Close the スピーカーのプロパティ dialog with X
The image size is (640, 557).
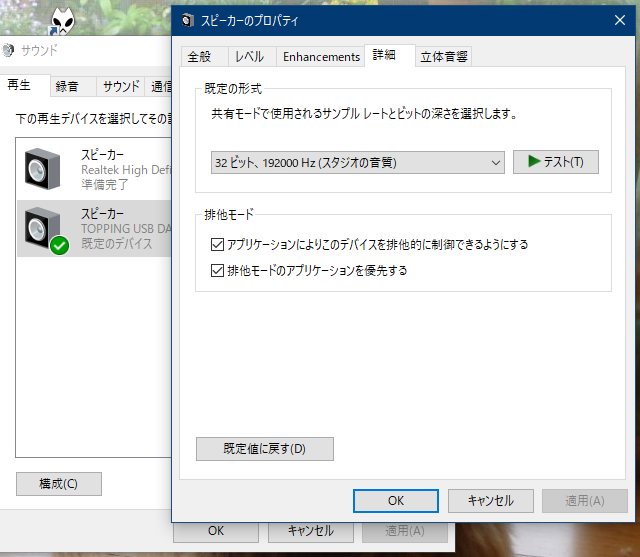(619, 20)
